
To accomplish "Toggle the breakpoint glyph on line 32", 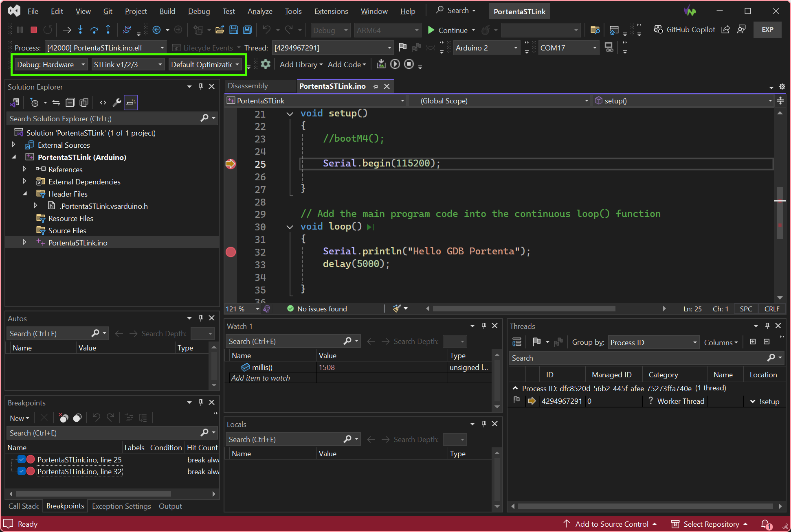I will [x=231, y=252].
